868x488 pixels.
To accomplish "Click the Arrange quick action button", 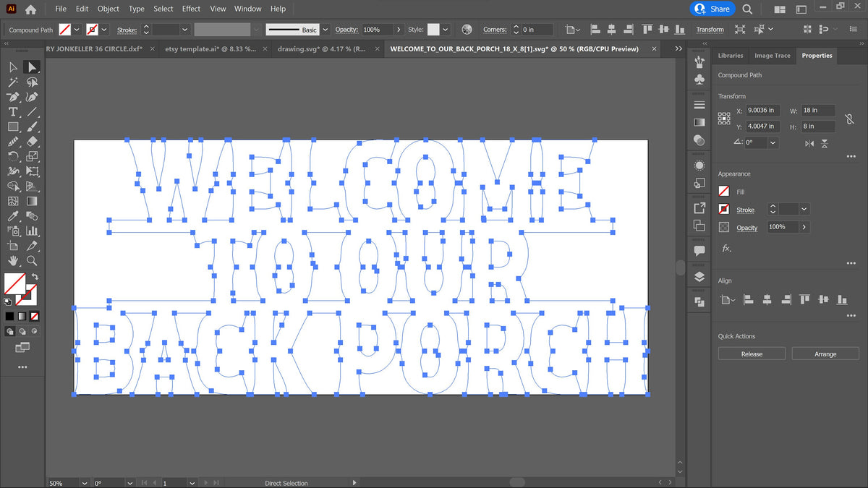I will coord(825,354).
